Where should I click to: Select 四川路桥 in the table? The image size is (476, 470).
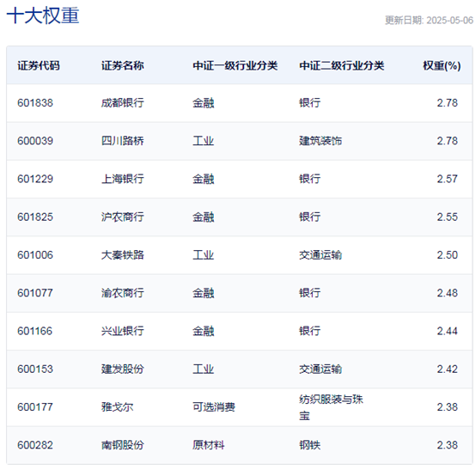coord(123,141)
